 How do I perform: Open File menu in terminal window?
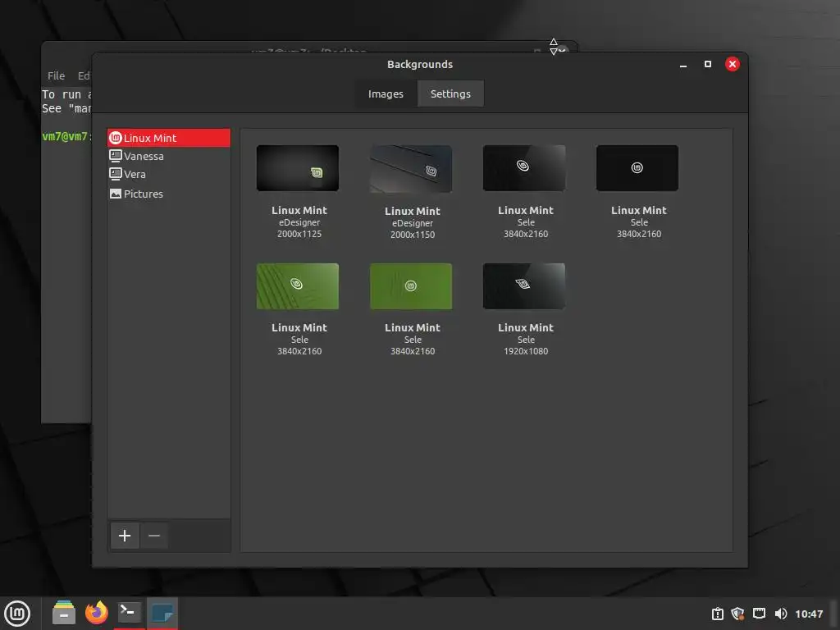coord(57,76)
